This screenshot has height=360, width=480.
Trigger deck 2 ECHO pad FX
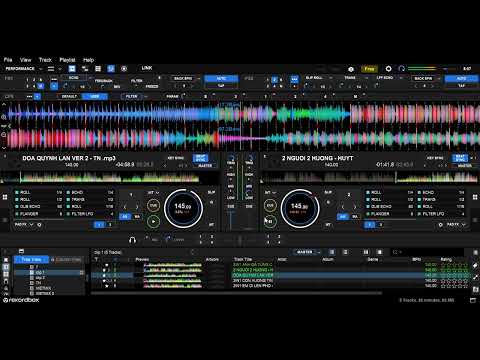[441, 192]
